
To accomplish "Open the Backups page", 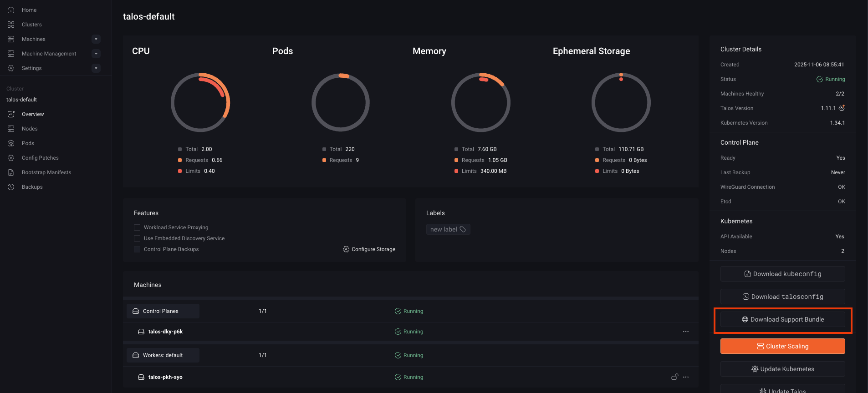I will point(32,187).
